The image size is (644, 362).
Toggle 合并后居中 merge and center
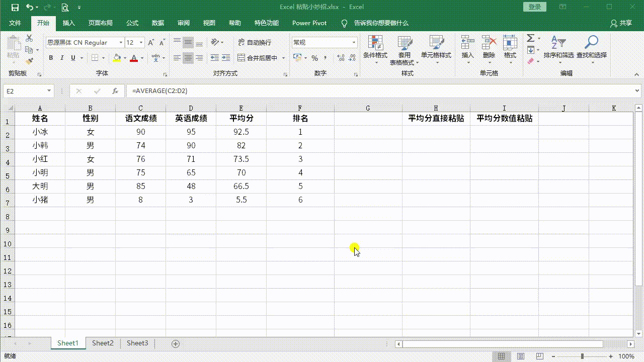(x=258, y=58)
